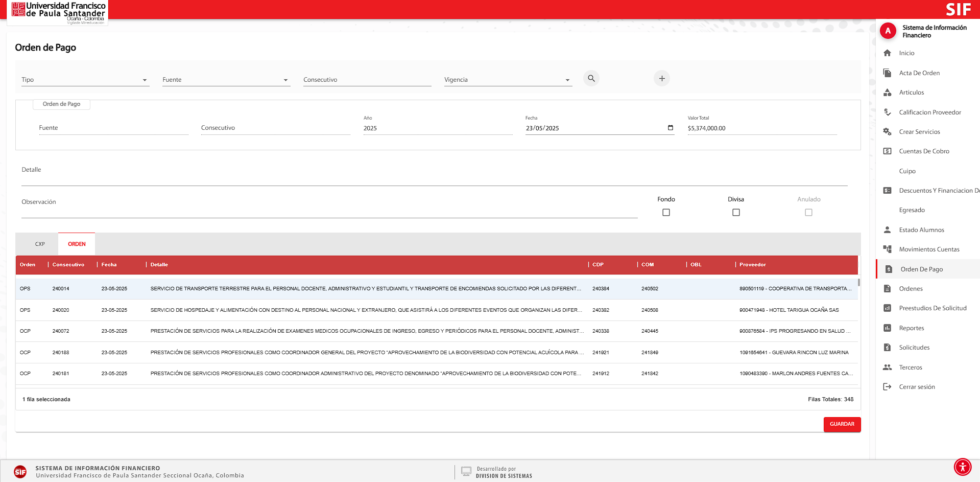Toggle the Anulado checkbox

click(808, 212)
